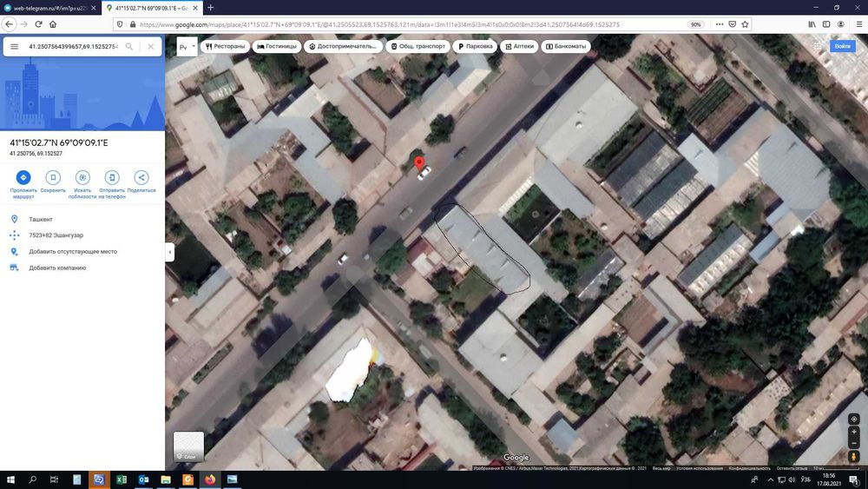Open Excel from the taskbar

pyautogui.click(x=122, y=479)
